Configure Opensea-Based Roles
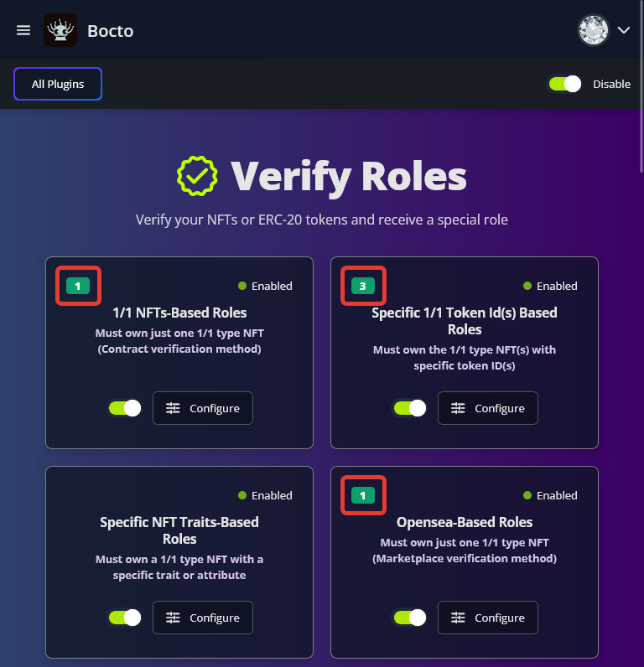 pyautogui.click(x=487, y=618)
